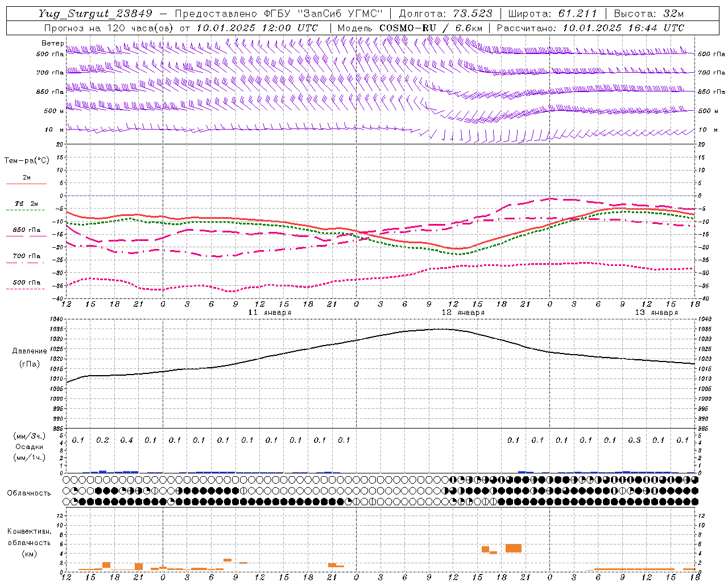Click the Тем-ра(°C) temperature panel label
The width and height of the screenshot is (728, 582).
[x=27, y=161]
